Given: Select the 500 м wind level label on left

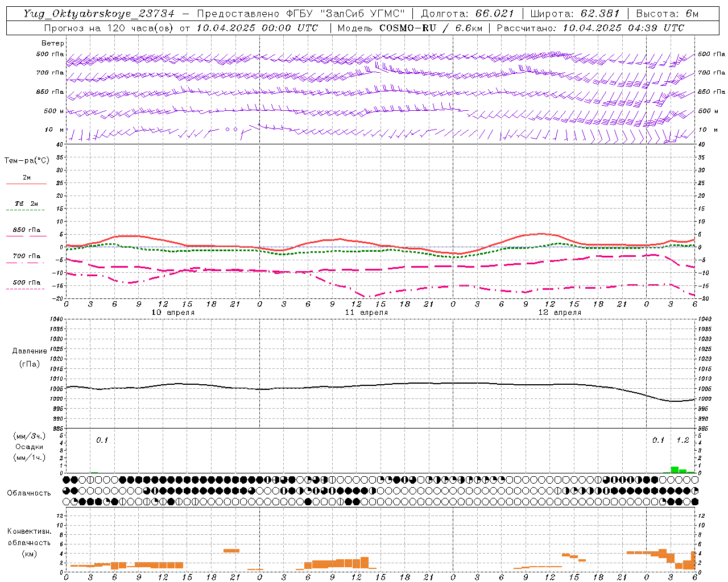Looking at the screenshot, I should click(x=54, y=111).
